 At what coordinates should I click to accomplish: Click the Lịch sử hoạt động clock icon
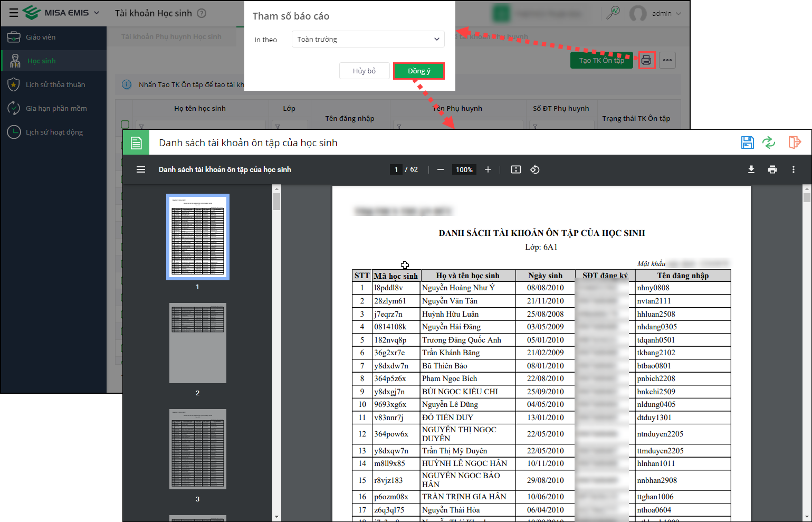click(14, 132)
